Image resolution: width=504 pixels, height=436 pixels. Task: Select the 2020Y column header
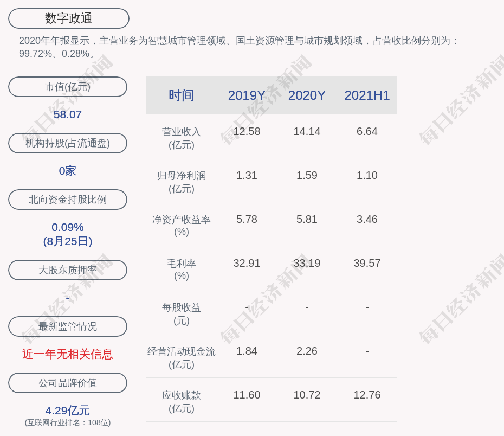(x=307, y=95)
